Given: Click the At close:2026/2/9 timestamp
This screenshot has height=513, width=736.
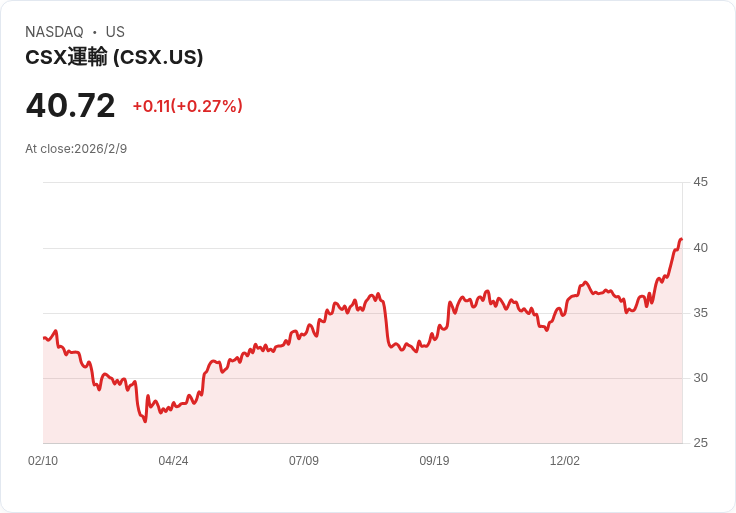Looking at the screenshot, I should point(76,149).
